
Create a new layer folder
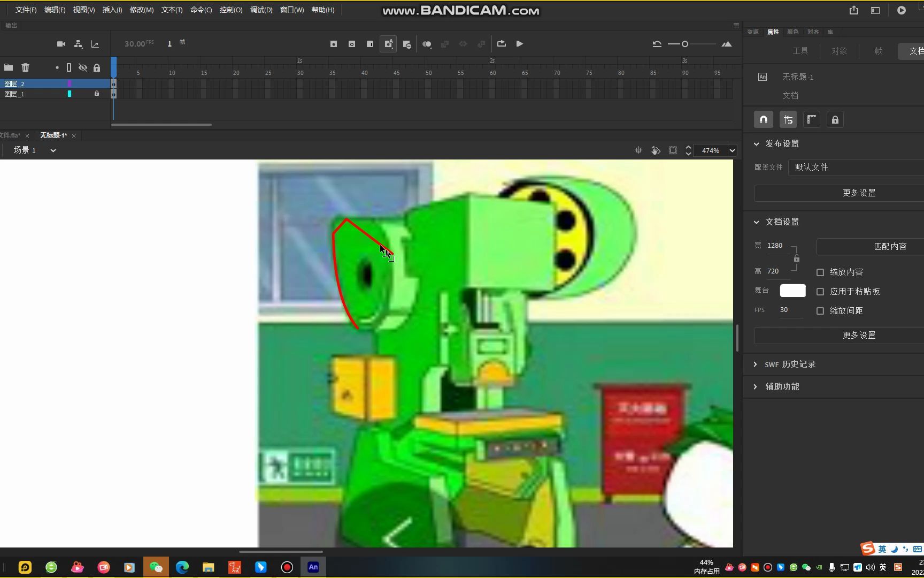(9, 67)
